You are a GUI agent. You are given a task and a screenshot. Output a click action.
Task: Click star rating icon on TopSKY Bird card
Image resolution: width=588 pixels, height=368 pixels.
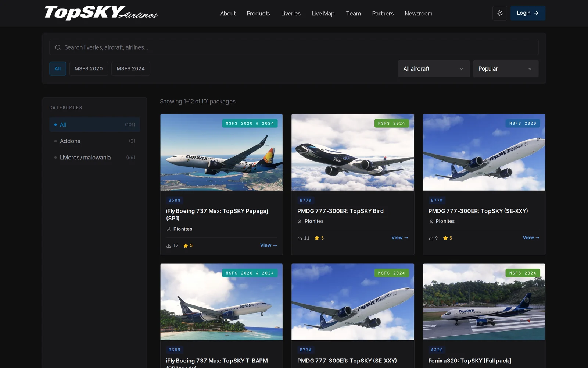coord(317,238)
